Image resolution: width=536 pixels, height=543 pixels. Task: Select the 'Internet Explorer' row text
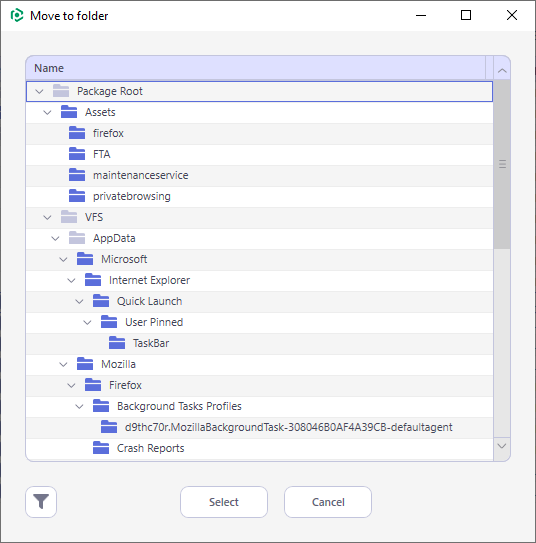149,280
